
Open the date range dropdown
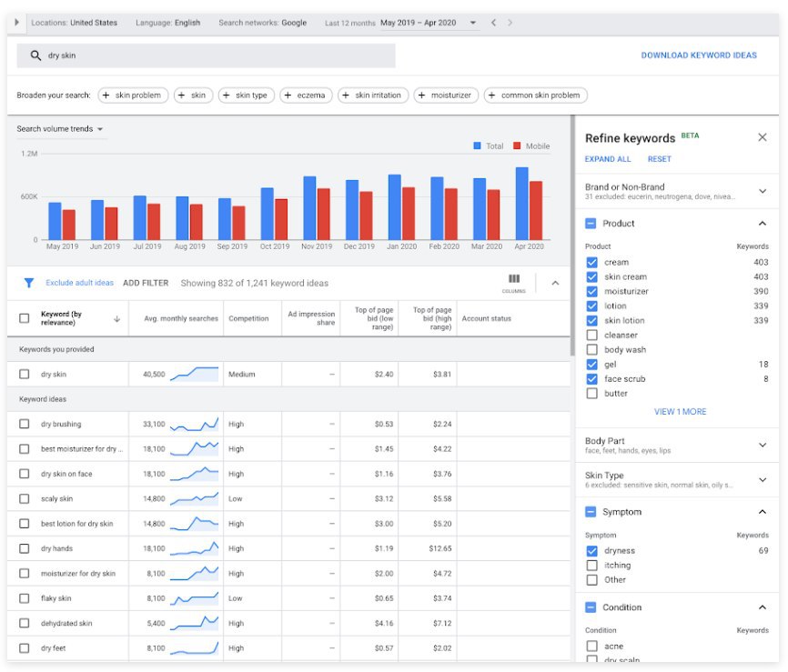click(x=472, y=23)
